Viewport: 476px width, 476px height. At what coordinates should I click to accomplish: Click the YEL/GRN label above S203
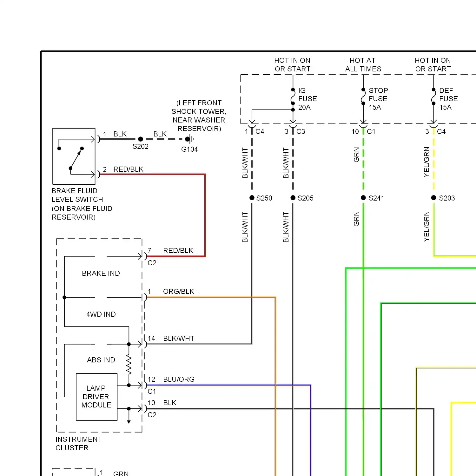[426, 162]
